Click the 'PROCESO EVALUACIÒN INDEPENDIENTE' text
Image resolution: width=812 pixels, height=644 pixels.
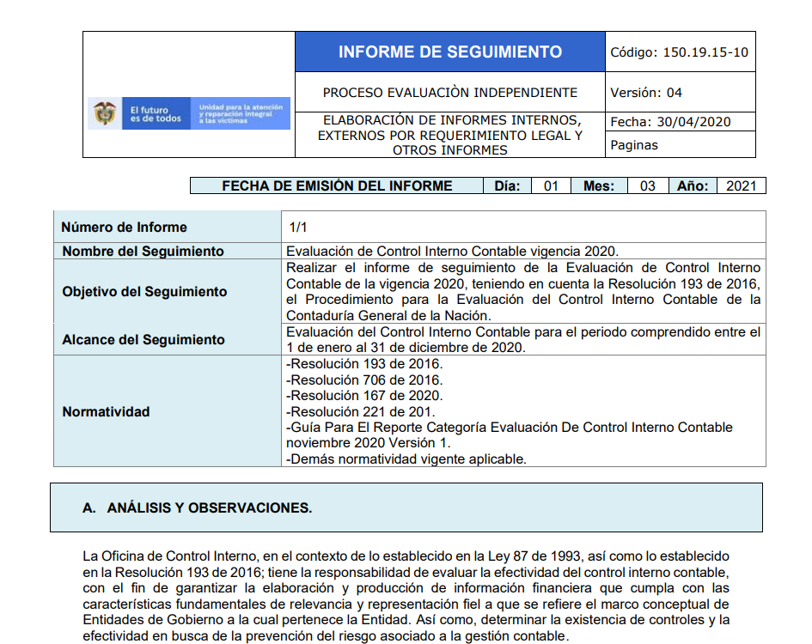(x=450, y=93)
